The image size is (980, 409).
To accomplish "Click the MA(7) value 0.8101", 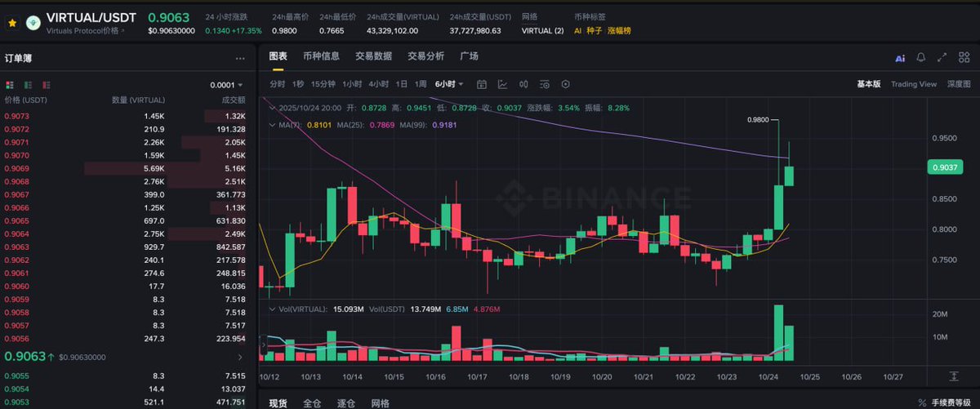I will coord(319,125).
